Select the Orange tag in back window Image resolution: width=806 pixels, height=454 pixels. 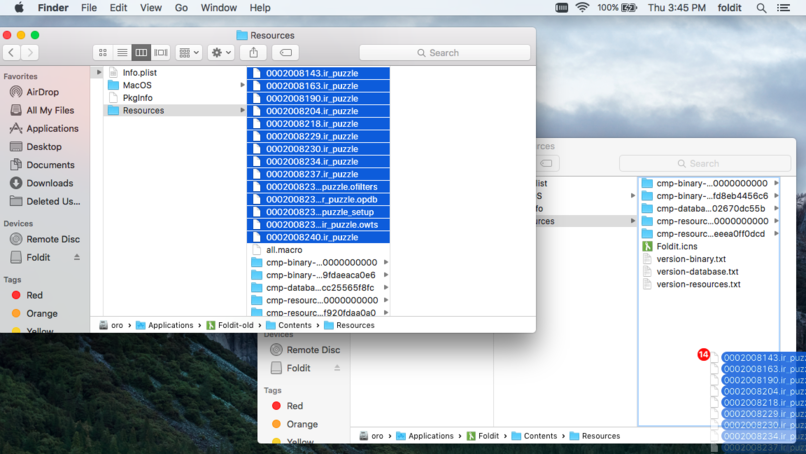302,424
